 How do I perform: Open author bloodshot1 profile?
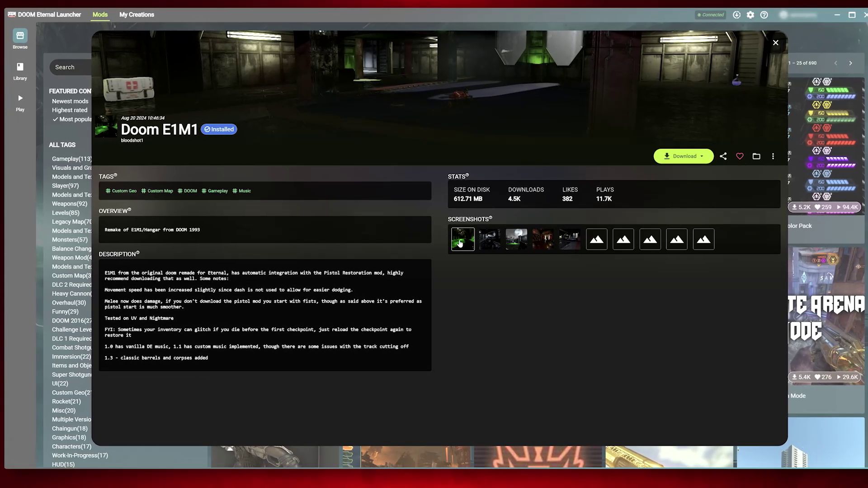pyautogui.click(x=132, y=141)
